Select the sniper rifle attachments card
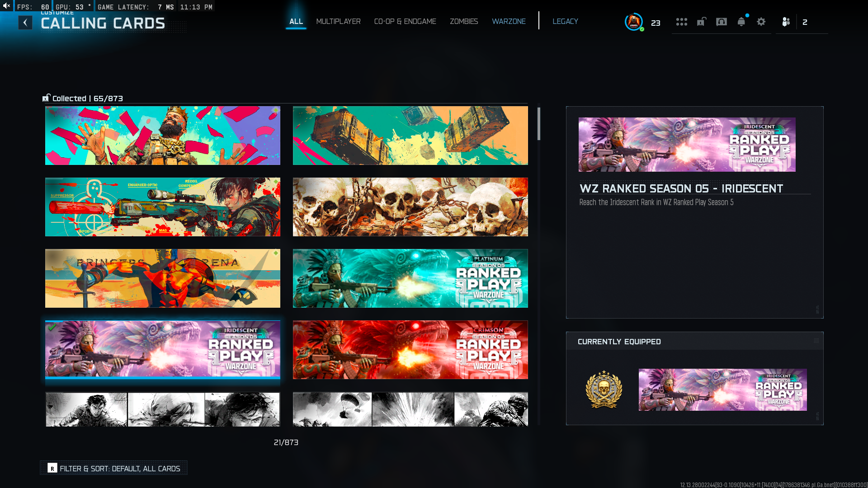The height and width of the screenshot is (488, 868). (163, 207)
